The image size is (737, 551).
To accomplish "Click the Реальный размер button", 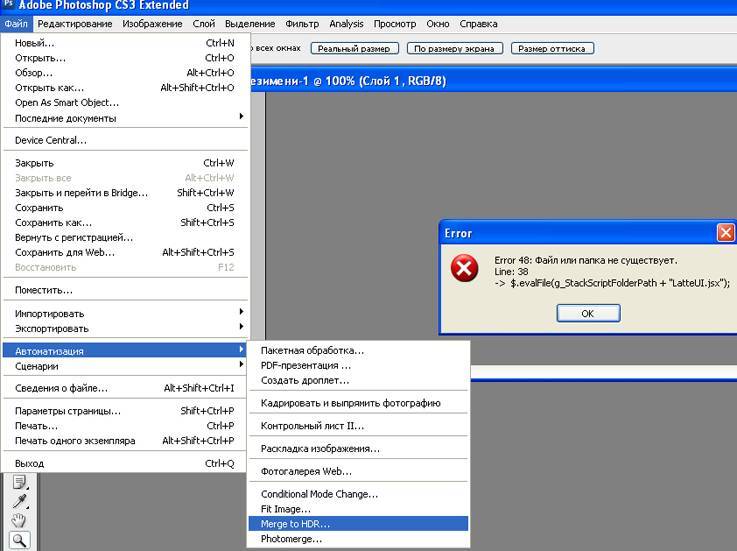I will (x=354, y=48).
